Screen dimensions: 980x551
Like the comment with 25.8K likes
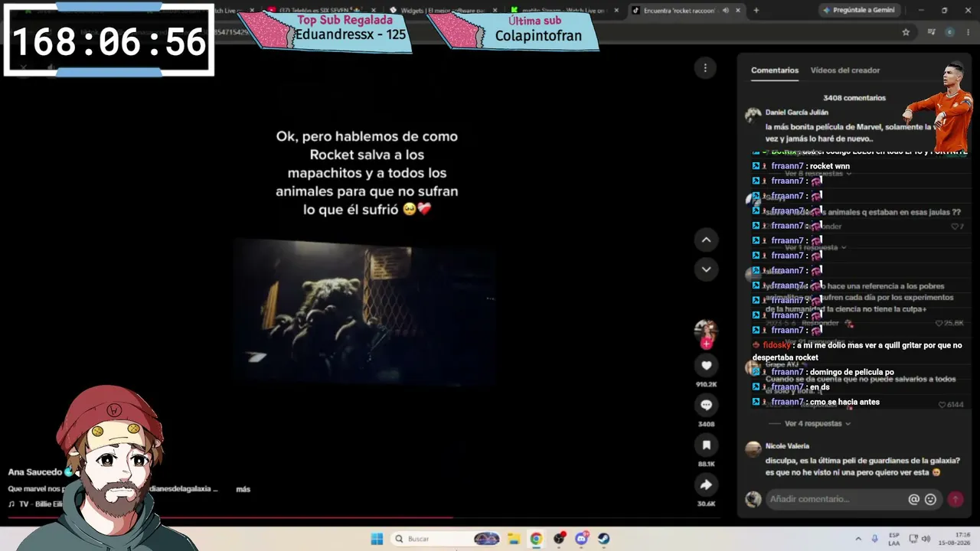pyautogui.click(x=949, y=324)
